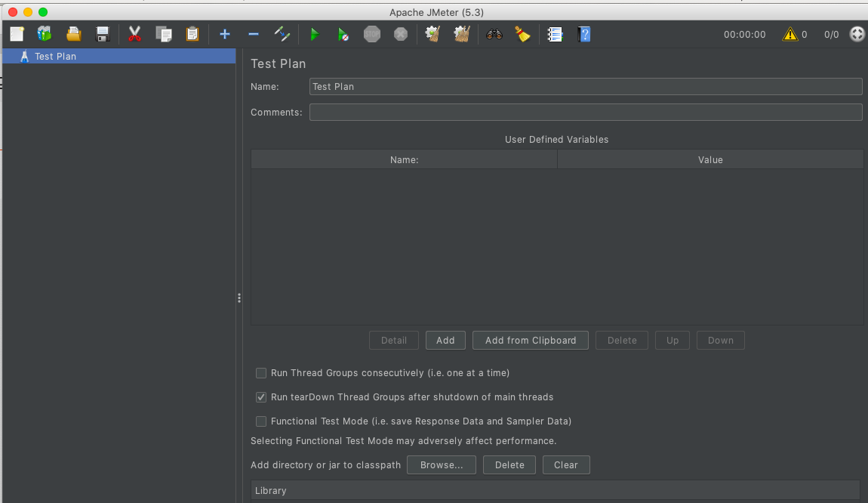Uncheck Run tearDown Thread Groups checkbox
This screenshot has height=503, width=868.
click(260, 397)
